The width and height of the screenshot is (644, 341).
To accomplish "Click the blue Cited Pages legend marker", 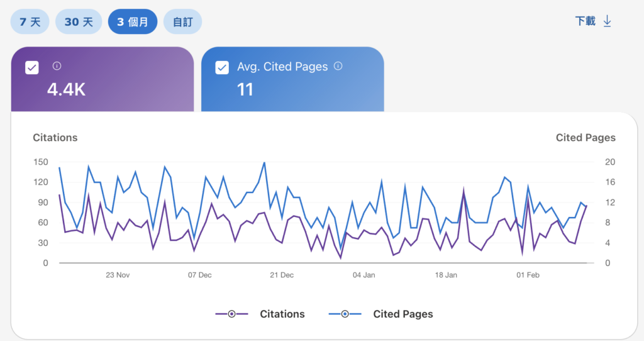I will tap(345, 314).
